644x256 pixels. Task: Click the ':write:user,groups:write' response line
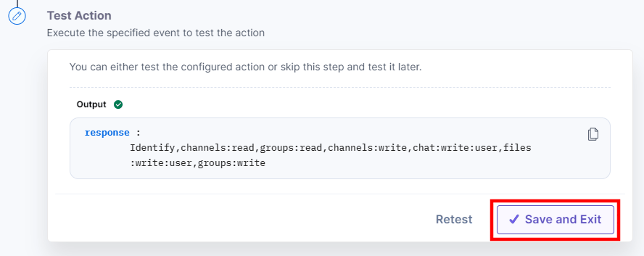[198, 163]
